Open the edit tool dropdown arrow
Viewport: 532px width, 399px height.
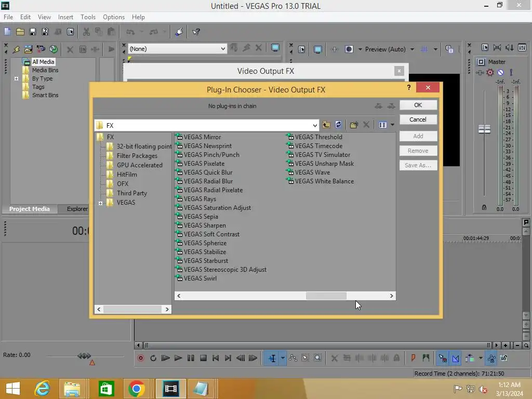(x=282, y=358)
